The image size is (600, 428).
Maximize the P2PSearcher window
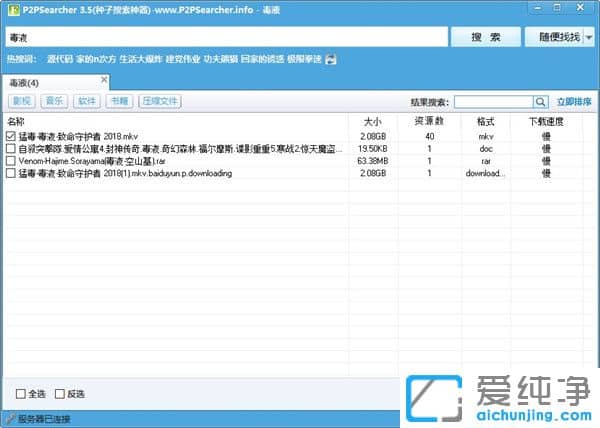coord(558,8)
